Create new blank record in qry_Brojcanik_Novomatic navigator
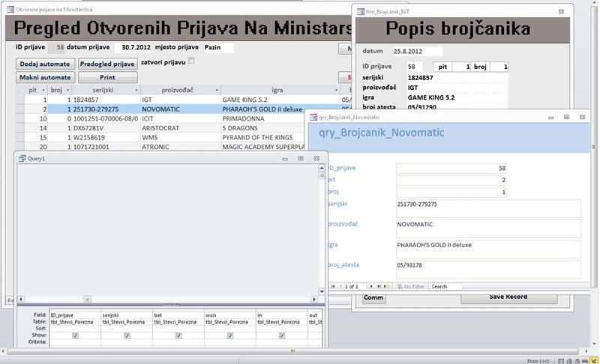Screen dimensions: 600x364 click(x=387, y=286)
